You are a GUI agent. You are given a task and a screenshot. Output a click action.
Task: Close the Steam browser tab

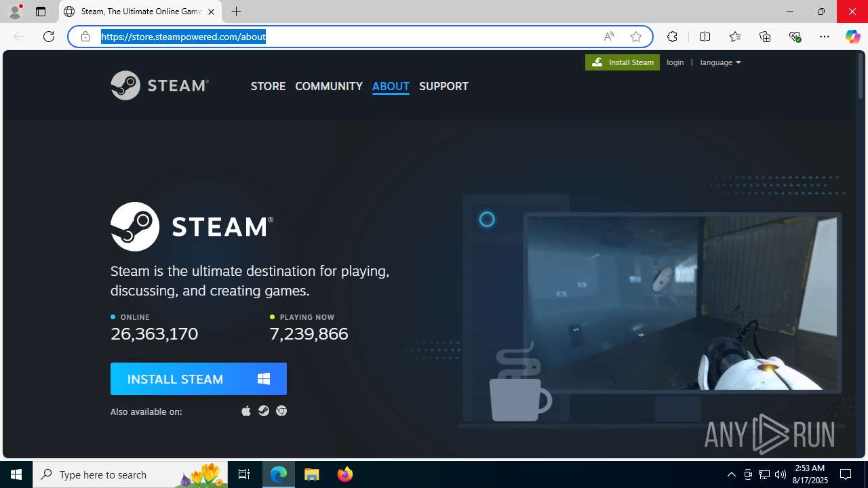(211, 12)
